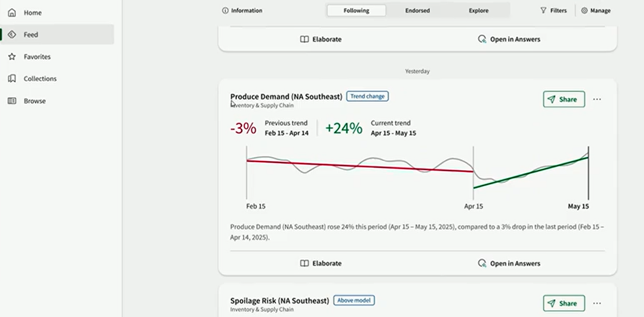Select Browse in the sidebar
Viewport: 644px width, 317px height.
(x=34, y=101)
